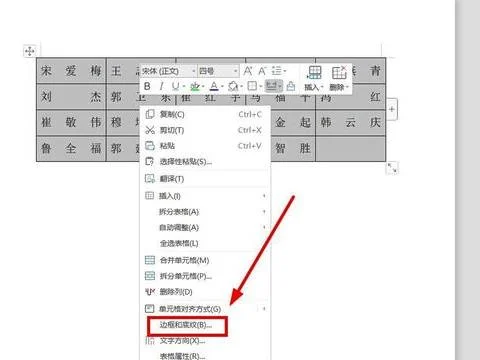Expand 单元格对齐方式(G) submenu
Screen dimensions: 480x360
(x=205, y=309)
